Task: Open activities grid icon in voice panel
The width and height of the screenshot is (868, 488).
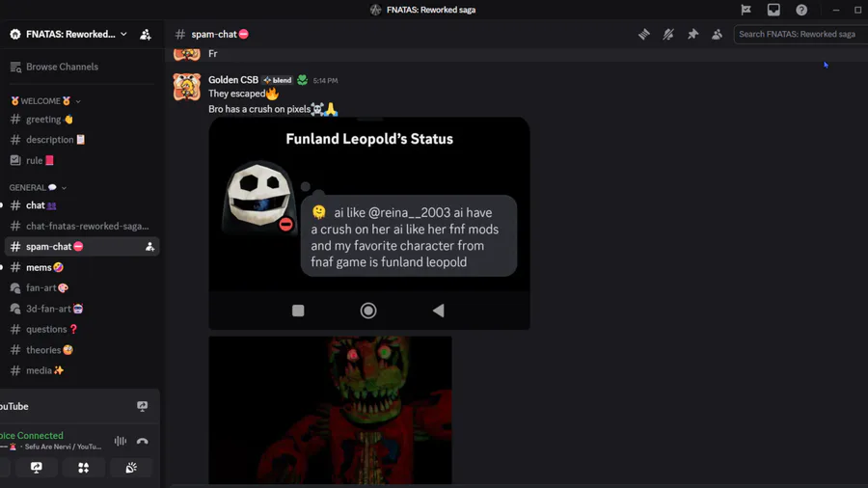Action: [83, 468]
